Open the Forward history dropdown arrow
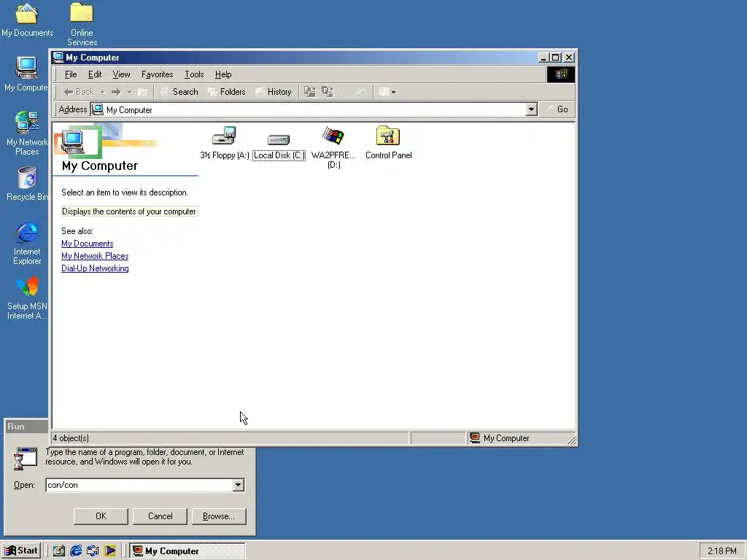This screenshot has height=560, width=747. click(129, 92)
